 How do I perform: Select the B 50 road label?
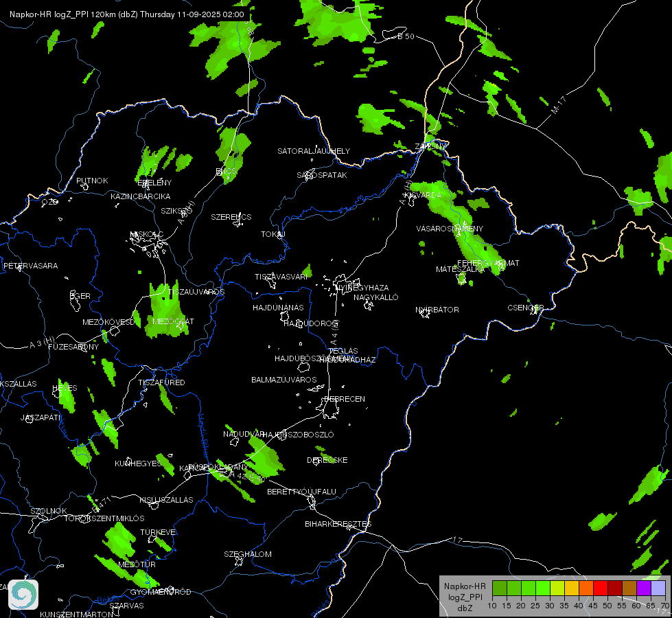(x=406, y=36)
